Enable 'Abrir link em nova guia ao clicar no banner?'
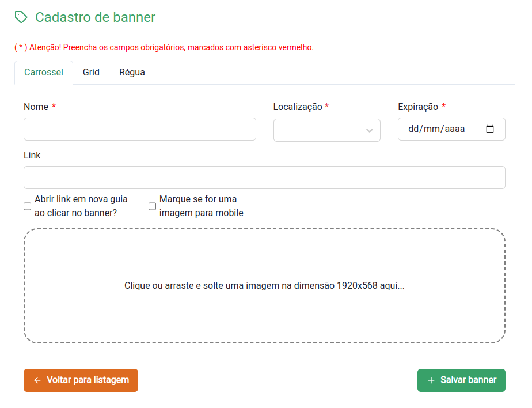The width and height of the screenshot is (532, 408). coord(27,206)
